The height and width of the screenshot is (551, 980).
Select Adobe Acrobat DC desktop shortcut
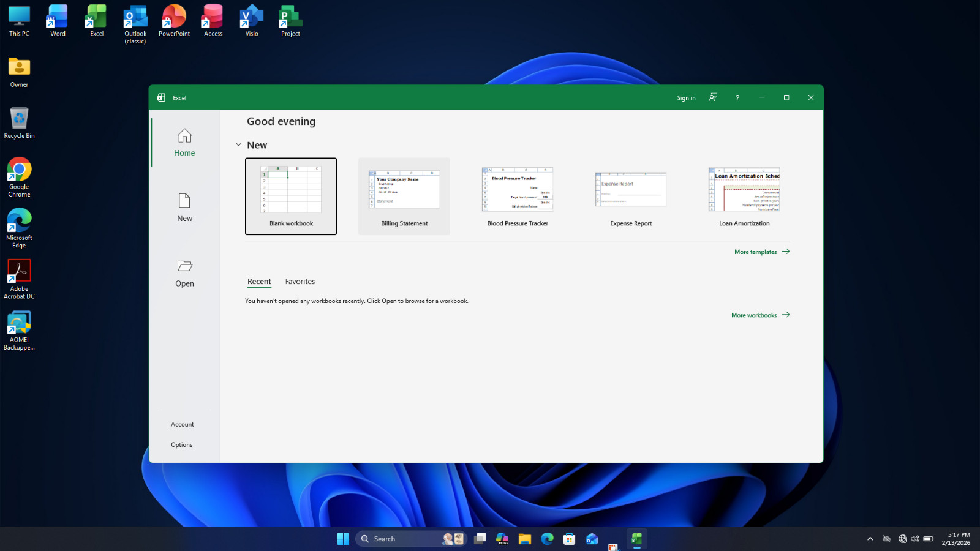(x=19, y=279)
